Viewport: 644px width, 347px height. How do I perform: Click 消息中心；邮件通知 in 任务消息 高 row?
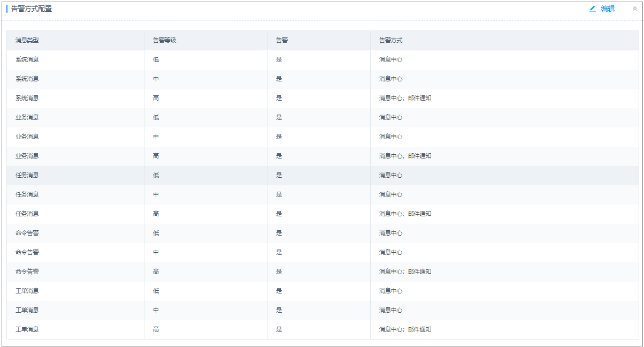(x=405, y=214)
